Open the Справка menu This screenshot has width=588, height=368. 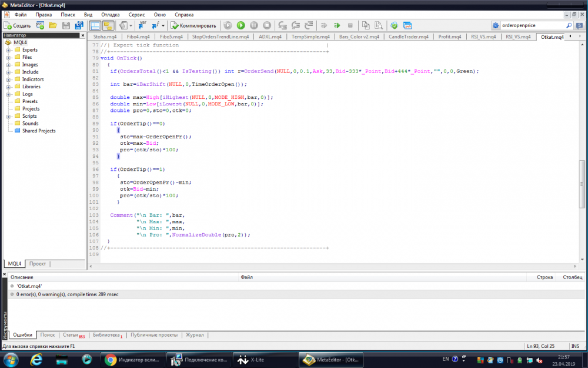coord(184,15)
